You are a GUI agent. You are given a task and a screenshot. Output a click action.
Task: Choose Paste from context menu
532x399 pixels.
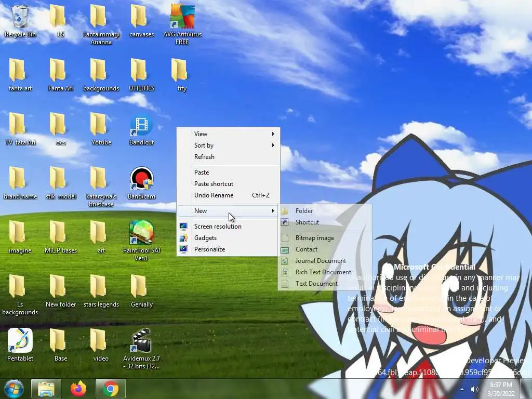tap(228, 172)
